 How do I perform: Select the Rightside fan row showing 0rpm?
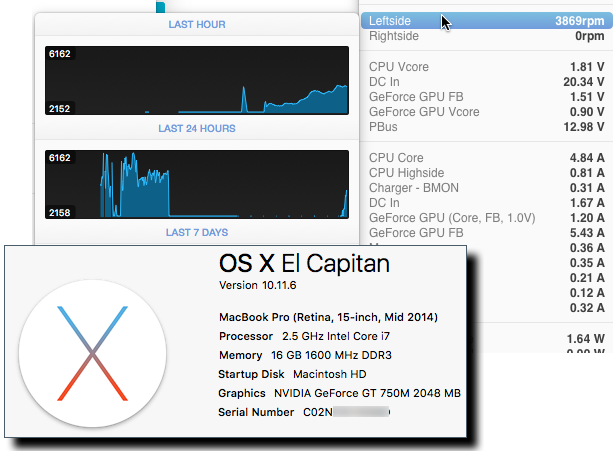tap(486, 36)
